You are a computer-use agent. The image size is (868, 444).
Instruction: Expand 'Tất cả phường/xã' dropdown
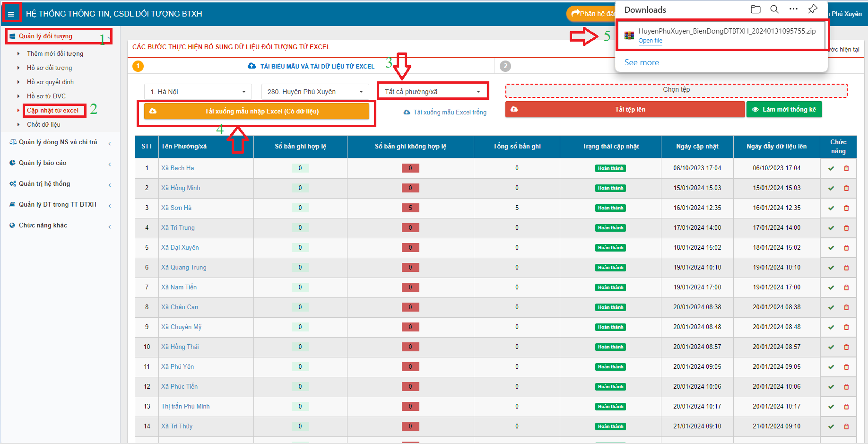tap(433, 92)
